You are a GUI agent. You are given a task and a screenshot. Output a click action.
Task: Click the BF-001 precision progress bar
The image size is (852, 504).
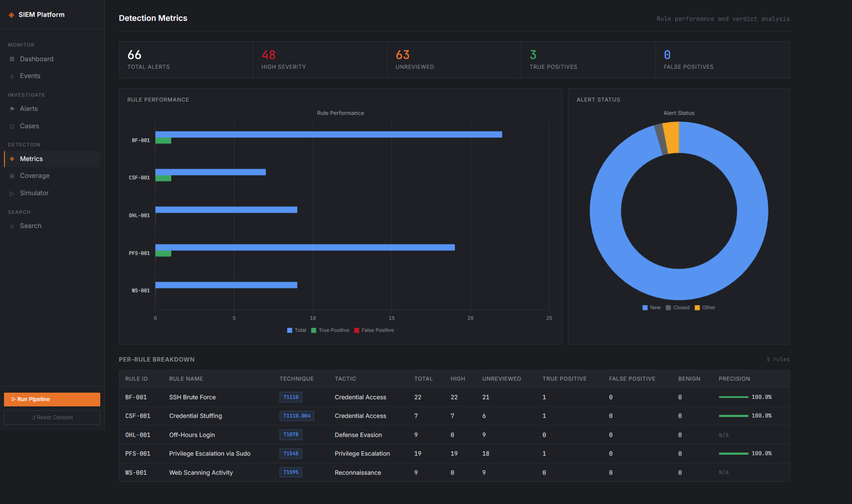coord(734,397)
